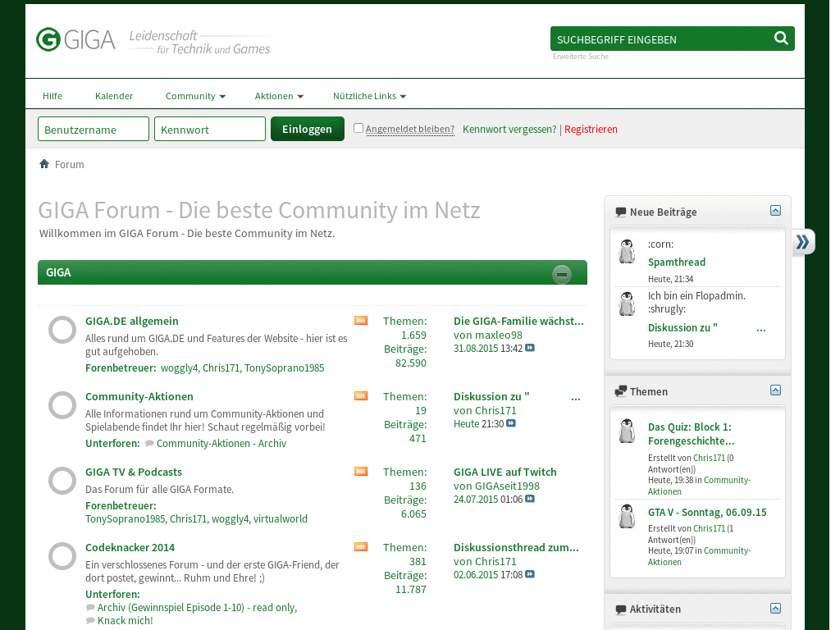This screenshot has width=840, height=630.
Task: Open Erweiterte Suche link
Action: pos(581,57)
